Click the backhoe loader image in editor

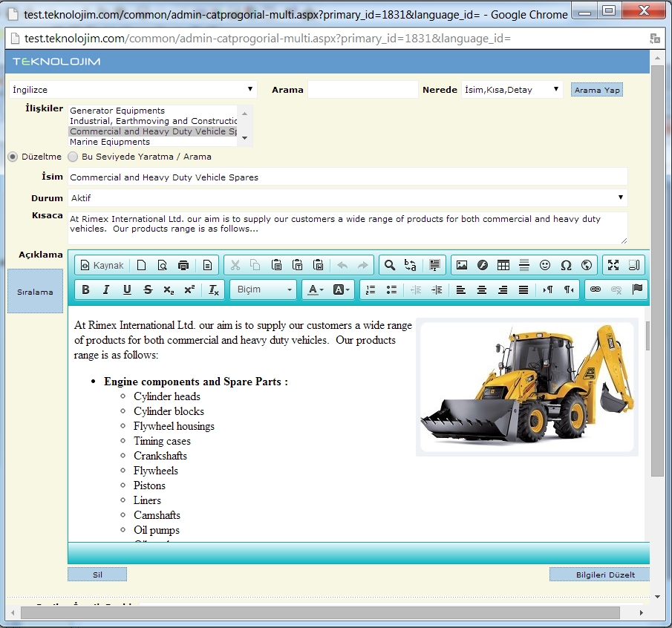[x=527, y=387]
